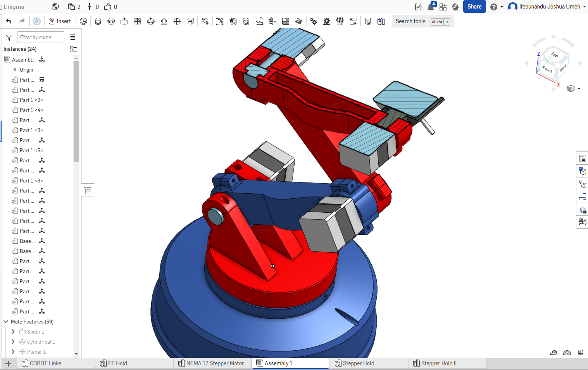Collapse the Mate Features (59) section

6,322
